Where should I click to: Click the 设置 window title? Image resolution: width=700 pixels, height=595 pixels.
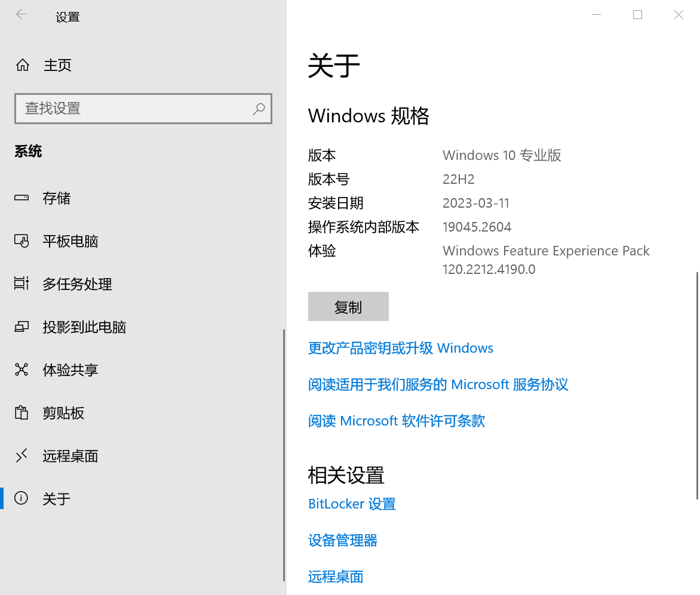[x=68, y=17]
